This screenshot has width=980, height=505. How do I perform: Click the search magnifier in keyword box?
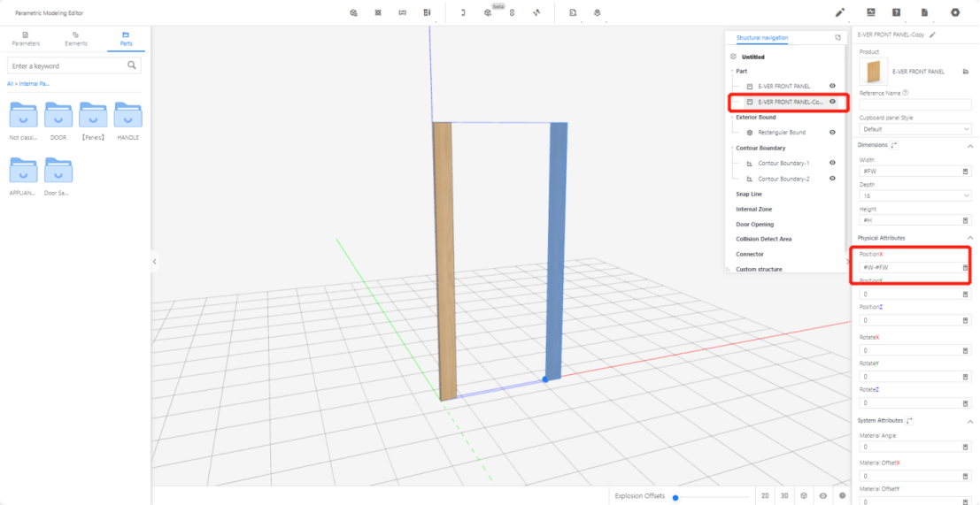point(132,65)
